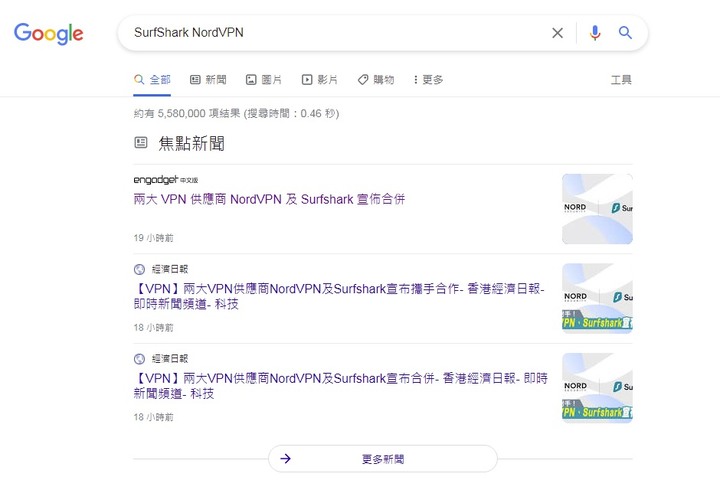Switch to the 圖片 tab
Screen dimensions: 720x503
(x=264, y=80)
